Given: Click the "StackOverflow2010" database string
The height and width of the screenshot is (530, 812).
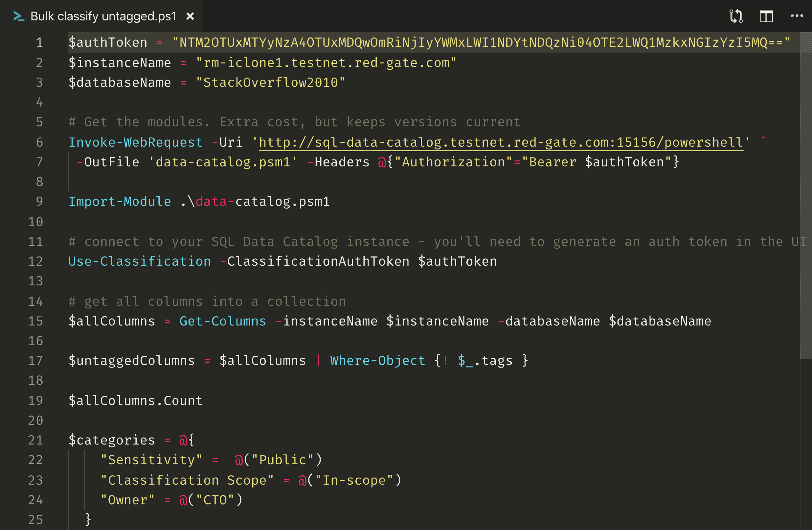Looking at the screenshot, I should (271, 82).
